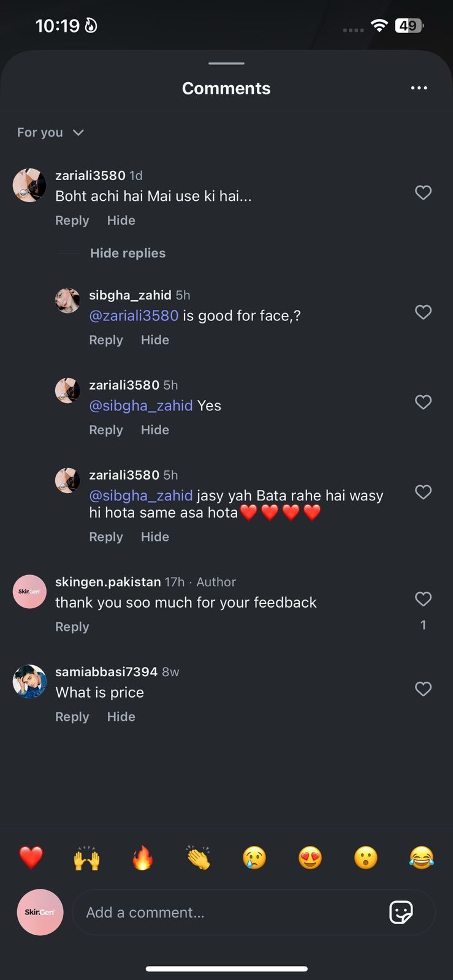This screenshot has width=453, height=980.
Task: Like skingen.pakistan's thank you comment
Action: pyautogui.click(x=423, y=598)
